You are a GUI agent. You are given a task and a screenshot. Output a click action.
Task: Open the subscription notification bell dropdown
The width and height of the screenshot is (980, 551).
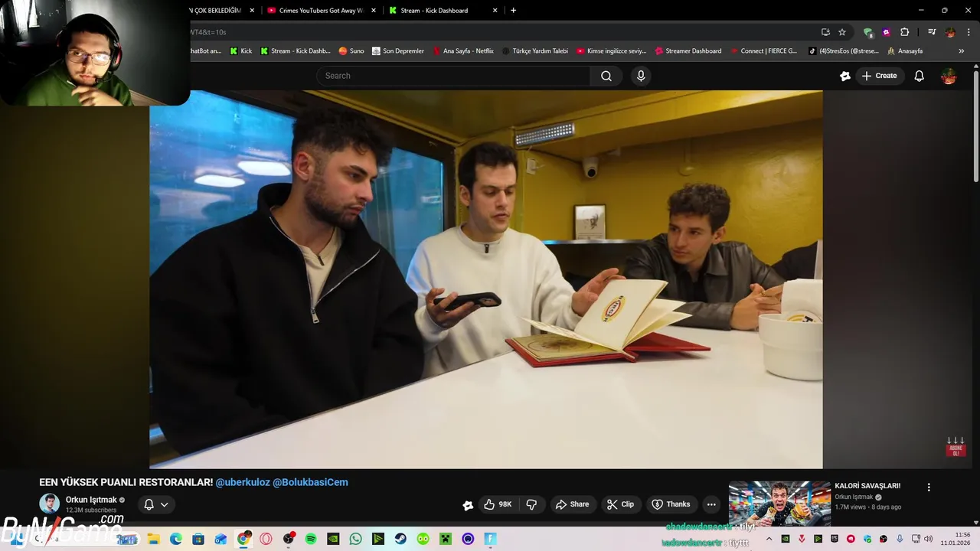click(x=156, y=504)
